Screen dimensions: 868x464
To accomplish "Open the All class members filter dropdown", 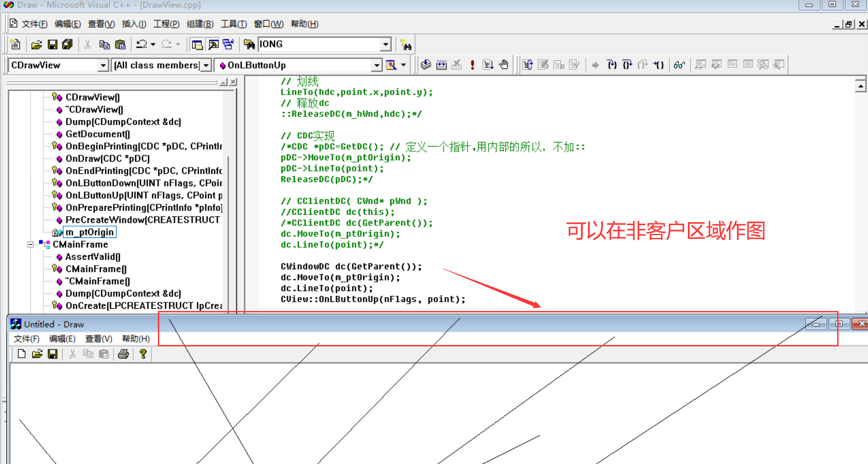I will click(x=206, y=65).
